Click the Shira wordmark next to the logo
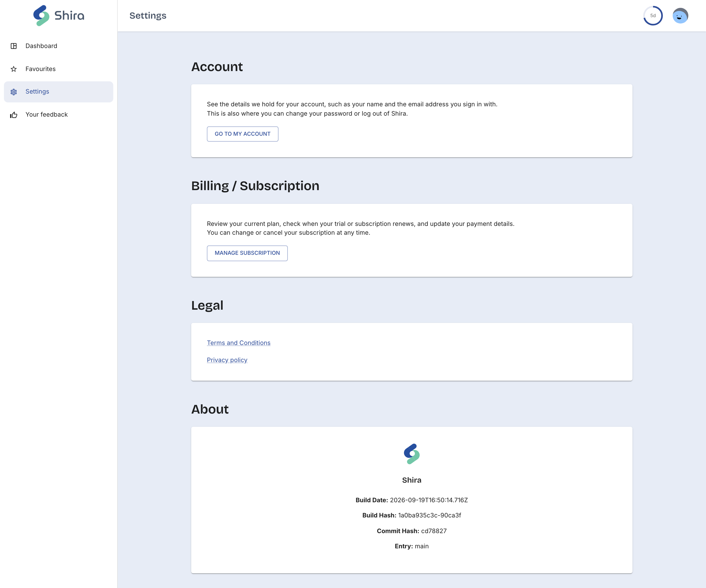 (69, 15)
